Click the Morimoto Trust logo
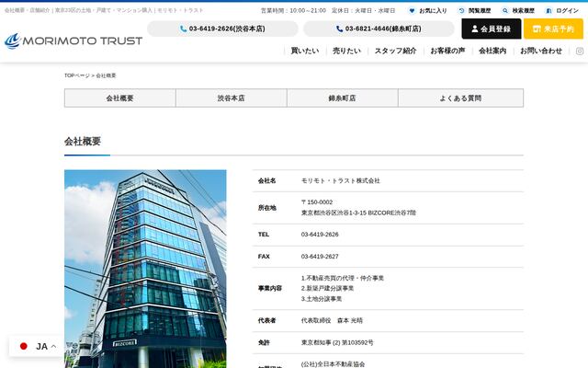Image resolution: width=588 pixels, height=368 pixels. click(x=73, y=40)
